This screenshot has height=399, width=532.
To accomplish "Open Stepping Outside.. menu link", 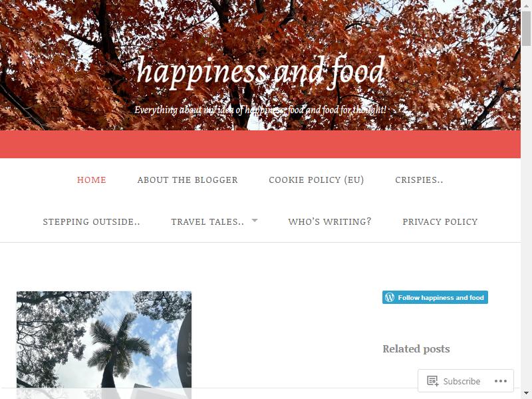I will pos(91,222).
